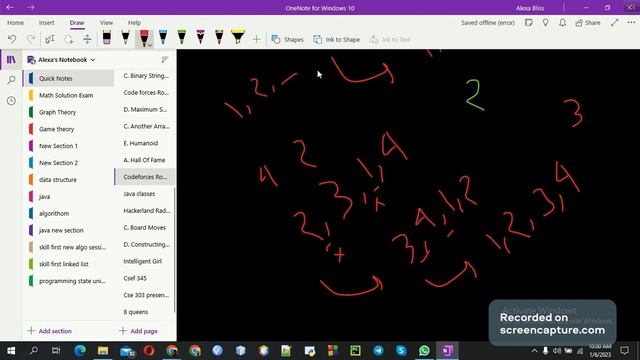640x360 pixels.
Task: Select the dark pencil pen
Action: tap(219, 38)
